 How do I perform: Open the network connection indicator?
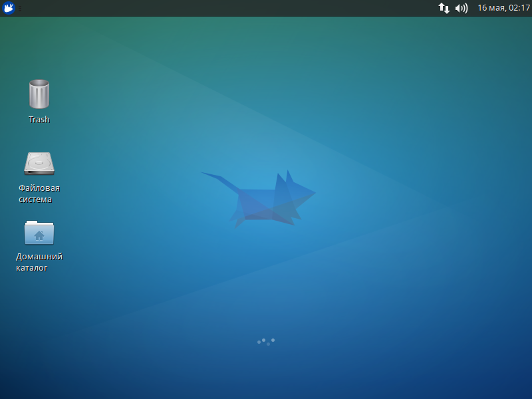click(x=444, y=8)
